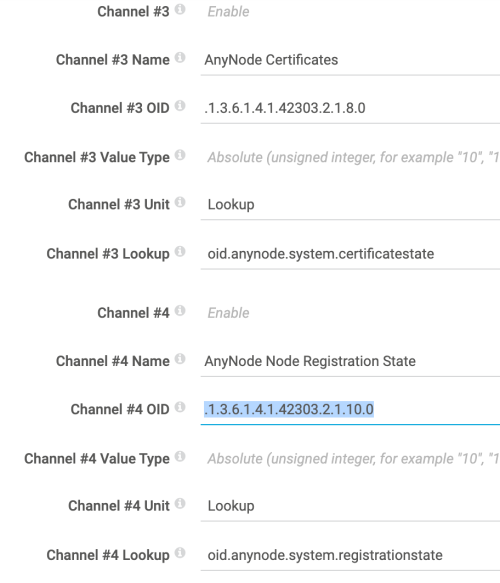Image resolution: width=500 pixels, height=583 pixels.
Task: Open Channel #4 Value Type dropdown
Action: pos(350,458)
